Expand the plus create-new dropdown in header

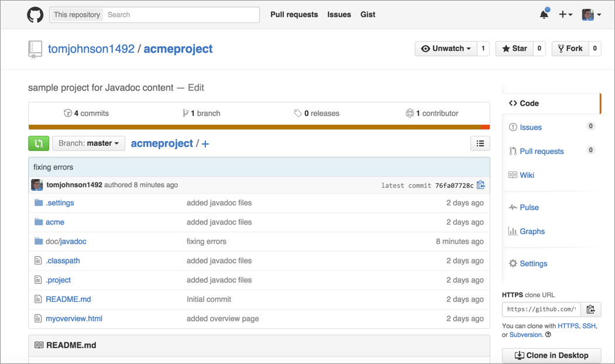(565, 15)
